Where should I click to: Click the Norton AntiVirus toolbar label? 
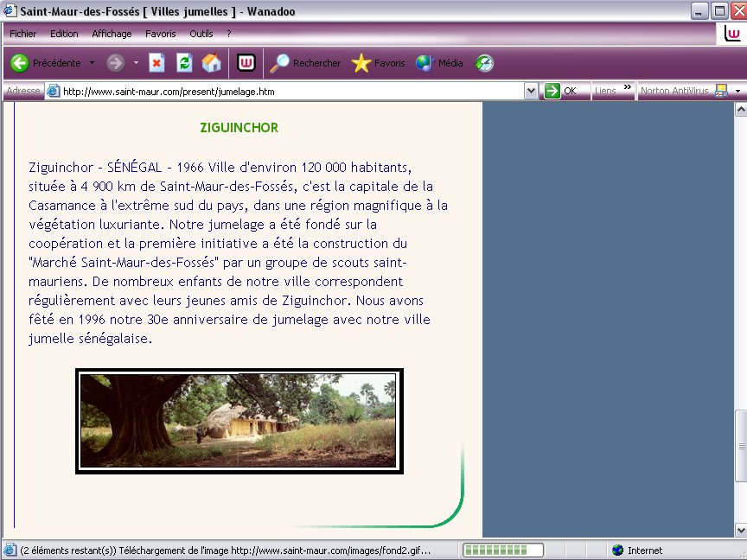(674, 91)
